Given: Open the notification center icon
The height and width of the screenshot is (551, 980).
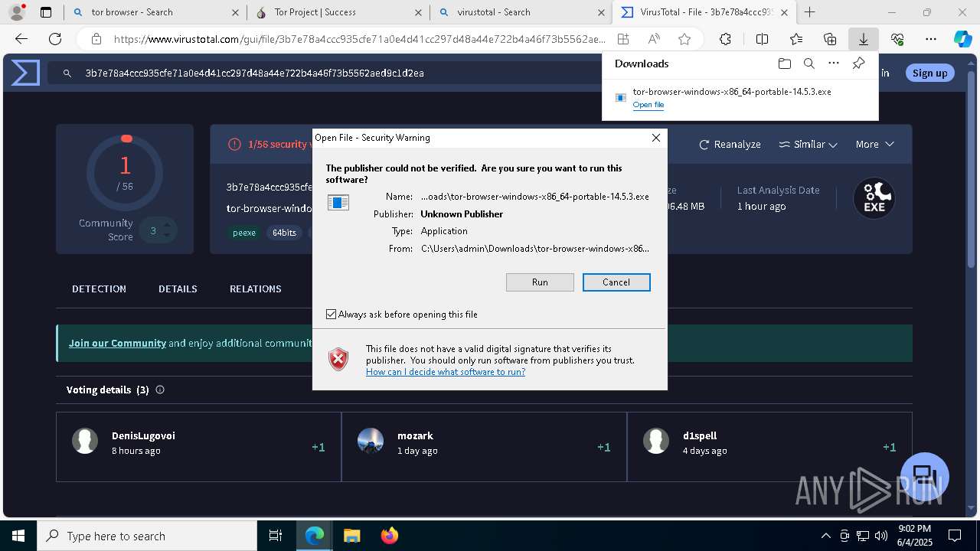Looking at the screenshot, I should click(955, 536).
